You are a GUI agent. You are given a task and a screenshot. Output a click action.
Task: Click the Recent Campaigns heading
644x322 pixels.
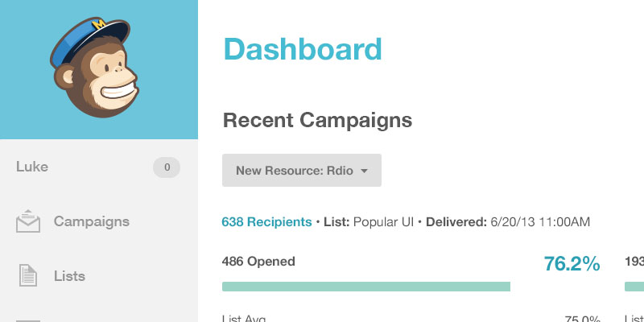[317, 121]
